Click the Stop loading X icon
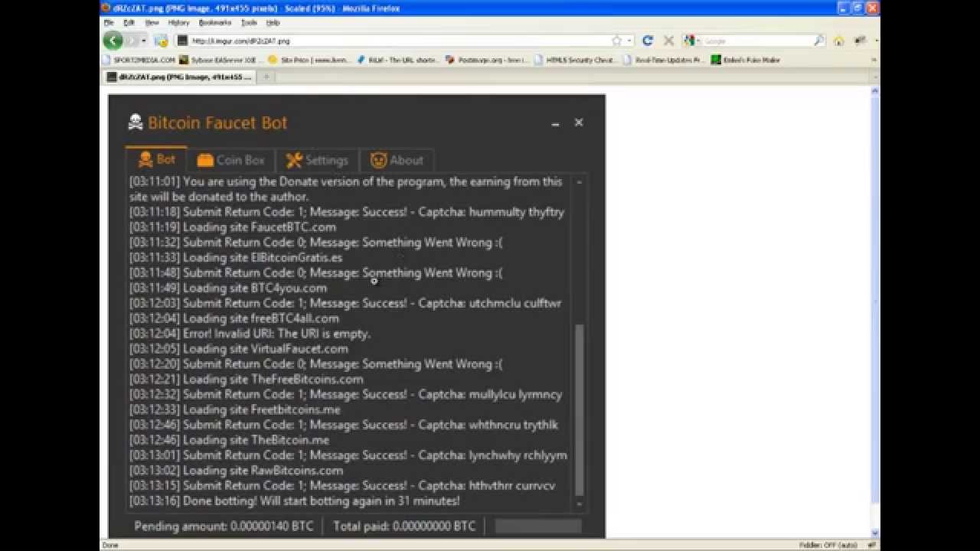The height and width of the screenshot is (551, 980). tap(668, 41)
